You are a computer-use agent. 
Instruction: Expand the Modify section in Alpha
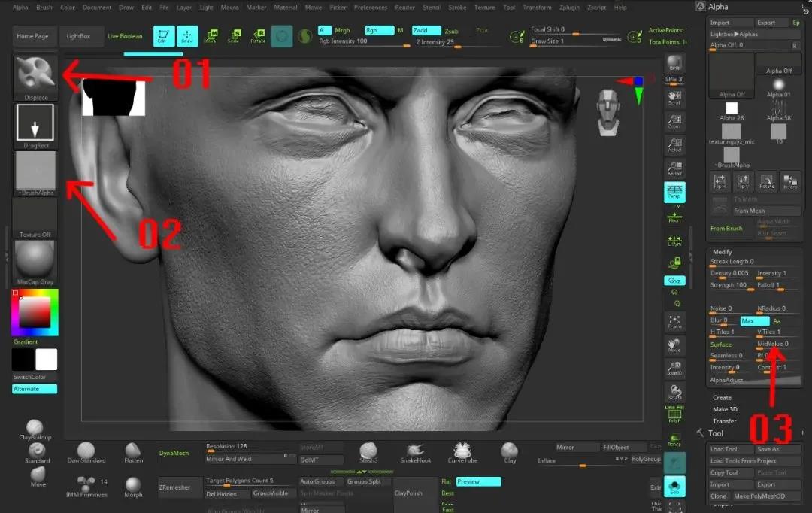coord(722,251)
